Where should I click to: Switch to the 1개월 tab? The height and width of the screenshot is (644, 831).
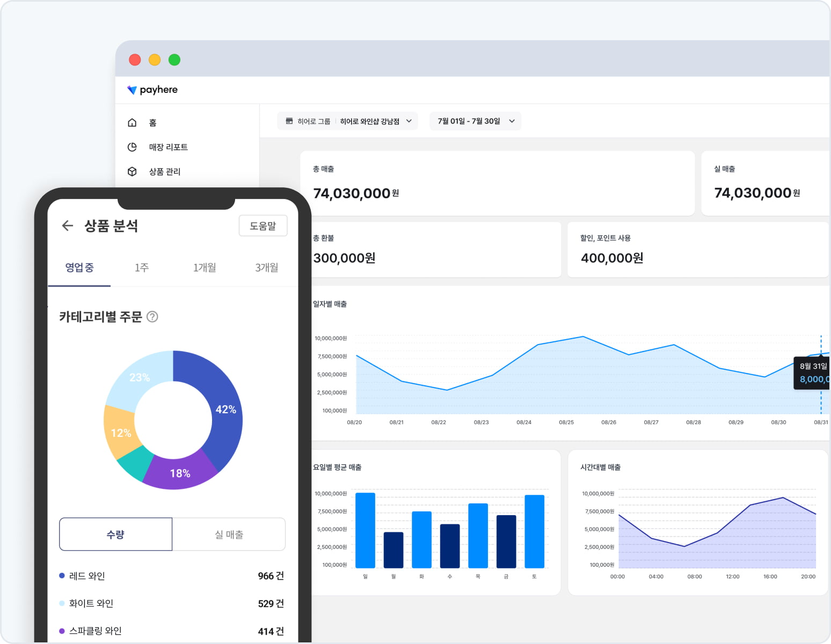[x=205, y=267]
